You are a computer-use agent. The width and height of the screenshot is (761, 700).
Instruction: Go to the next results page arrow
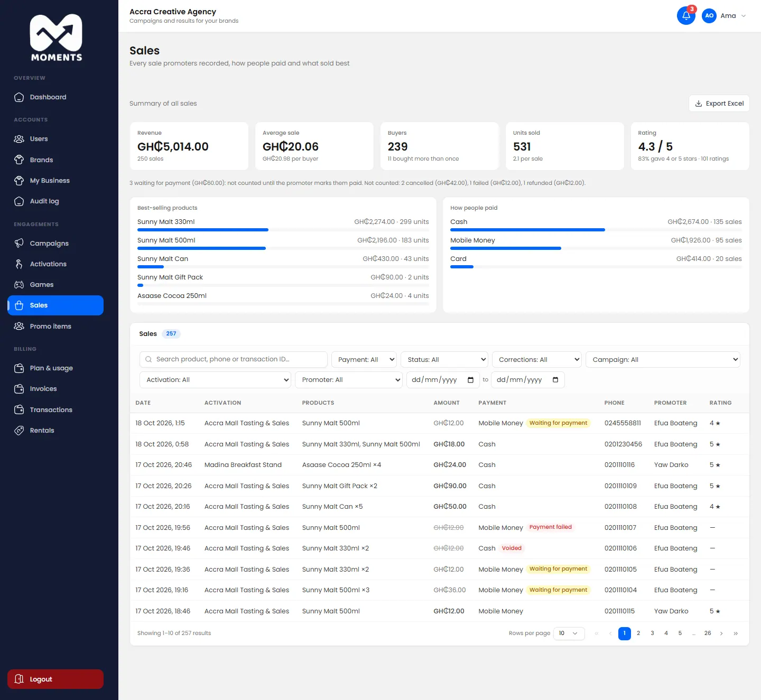721,633
